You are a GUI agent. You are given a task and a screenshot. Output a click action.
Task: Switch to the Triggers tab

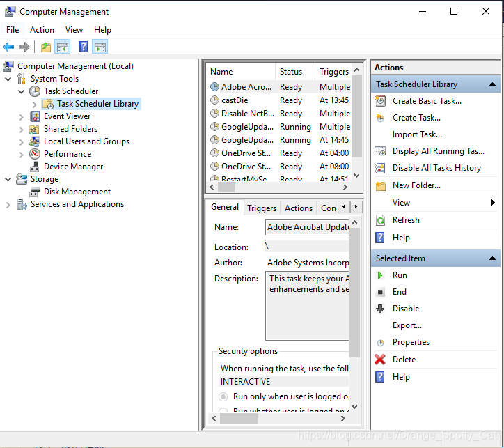coord(262,208)
